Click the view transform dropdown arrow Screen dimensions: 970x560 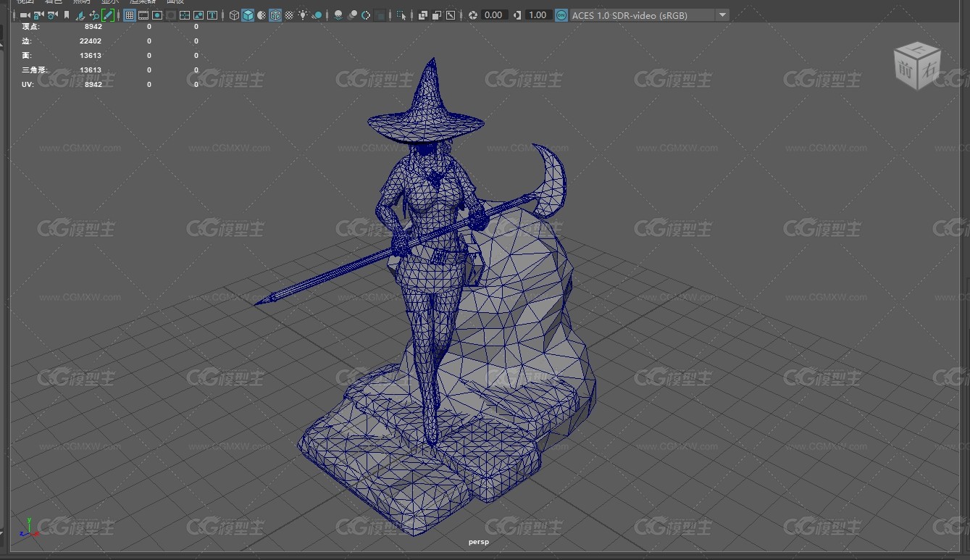click(x=722, y=14)
